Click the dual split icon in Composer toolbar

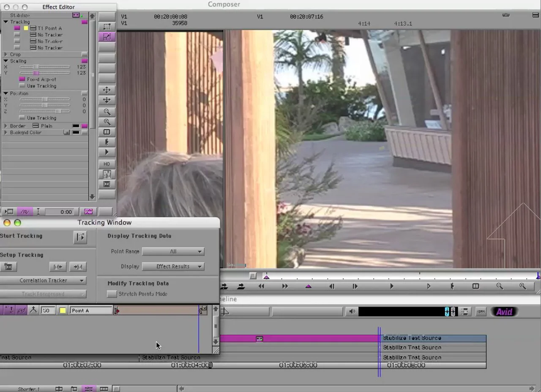pos(475,286)
